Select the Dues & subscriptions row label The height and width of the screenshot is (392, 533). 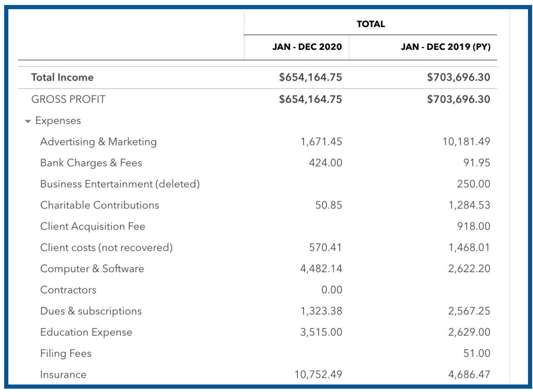point(91,311)
